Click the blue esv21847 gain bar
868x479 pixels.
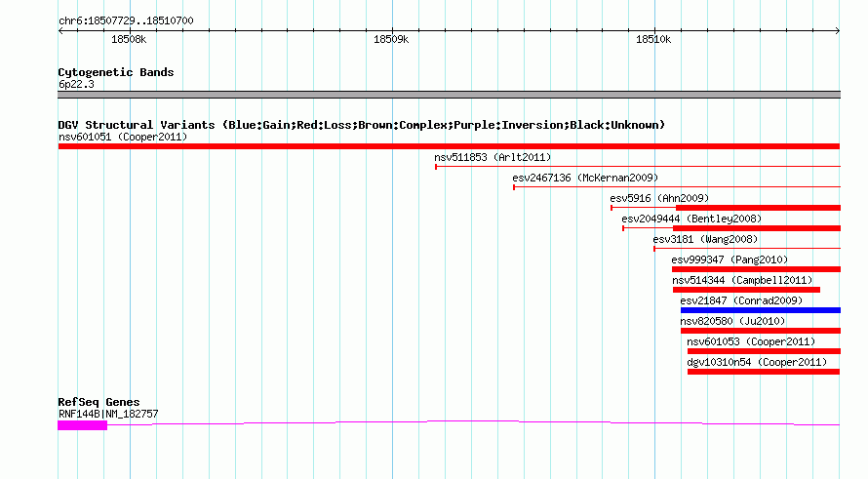tap(761, 310)
